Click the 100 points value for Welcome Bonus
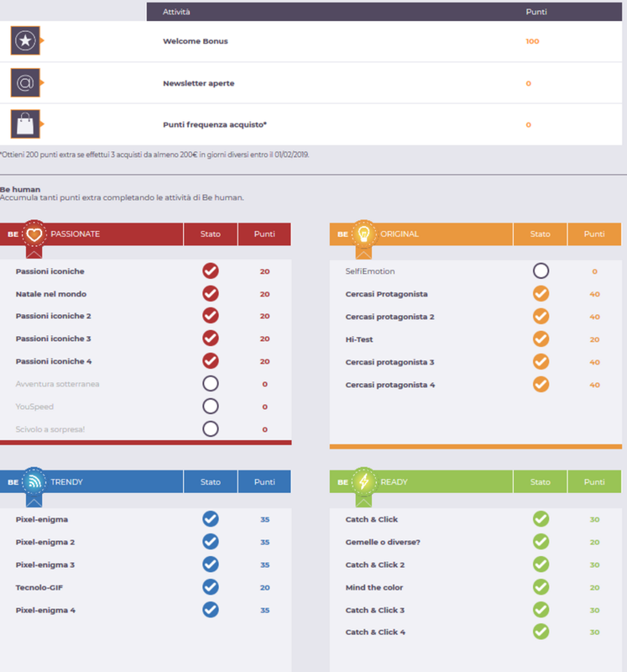Image resolution: width=627 pixels, height=672 pixels. point(532,41)
